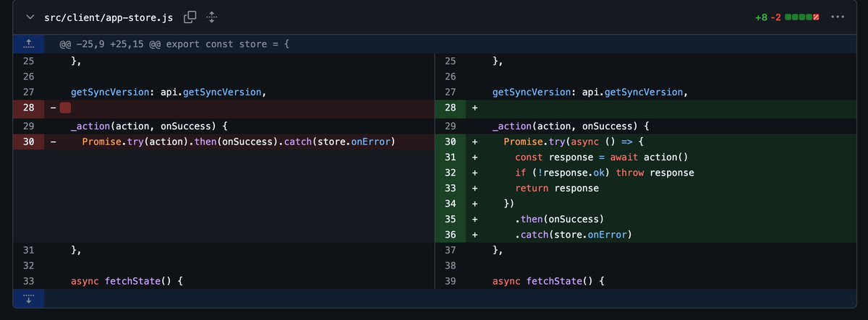Expand hidden lines below line 33
Viewport: 868px width, 320px height.
[x=29, y=298]
